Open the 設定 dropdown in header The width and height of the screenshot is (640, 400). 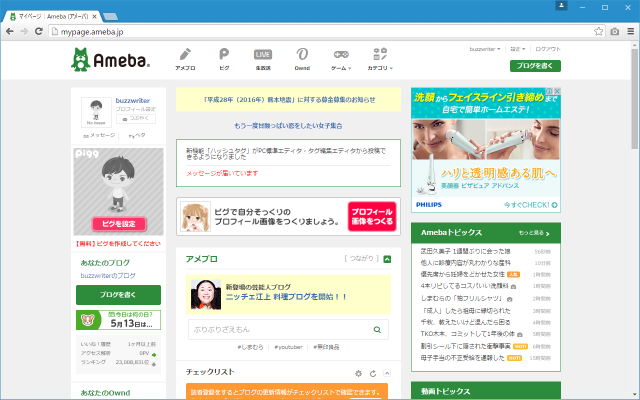click(x=518, y=49)
